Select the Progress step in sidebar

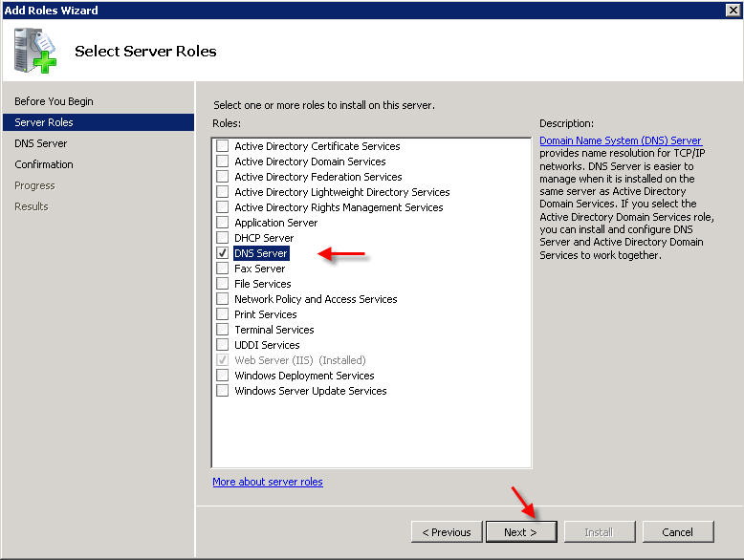click(34, 185)
